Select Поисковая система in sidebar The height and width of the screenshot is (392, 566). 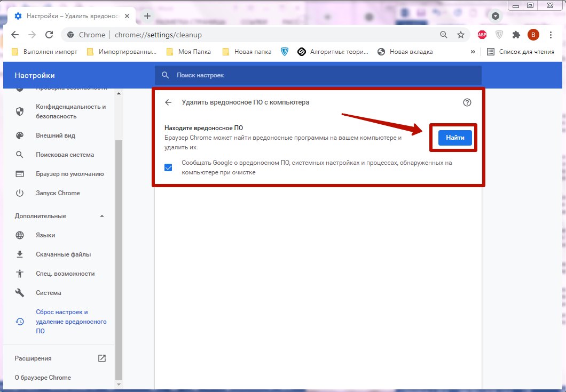click(65, 155)
